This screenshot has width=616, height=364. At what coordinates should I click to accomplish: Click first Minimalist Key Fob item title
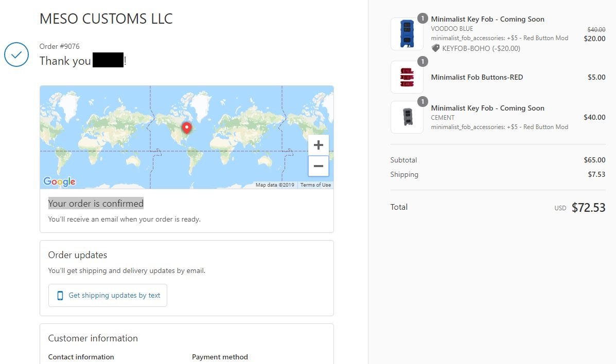click(x=487, y=19)
